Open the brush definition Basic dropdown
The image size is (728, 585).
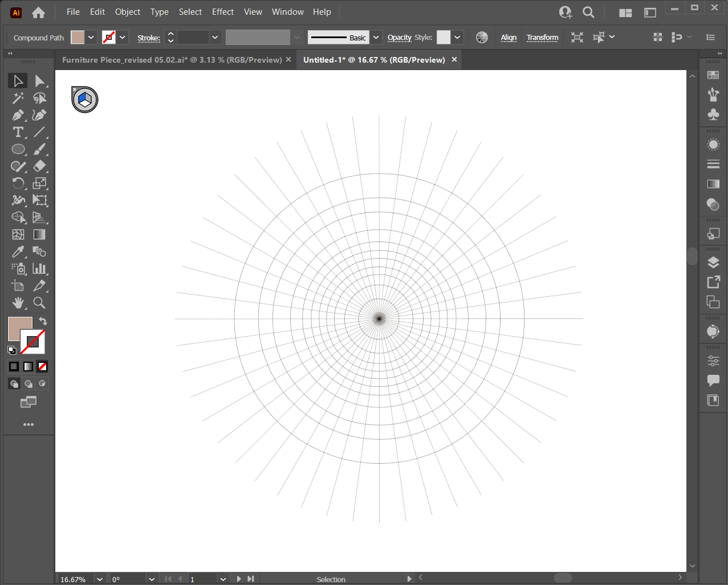click(x=376, y=38)
